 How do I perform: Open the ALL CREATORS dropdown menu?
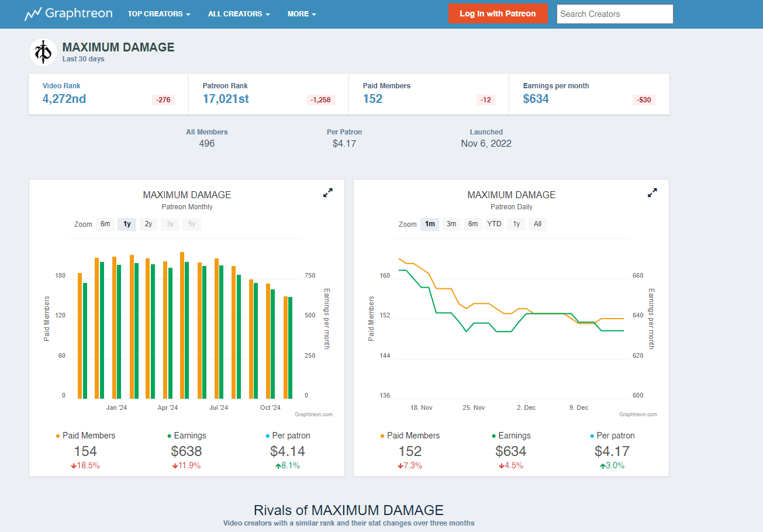click(x=239, y=14)
